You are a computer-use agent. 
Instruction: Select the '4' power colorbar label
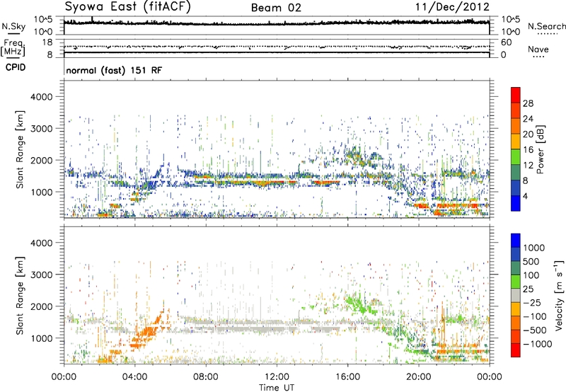point(525,197)
